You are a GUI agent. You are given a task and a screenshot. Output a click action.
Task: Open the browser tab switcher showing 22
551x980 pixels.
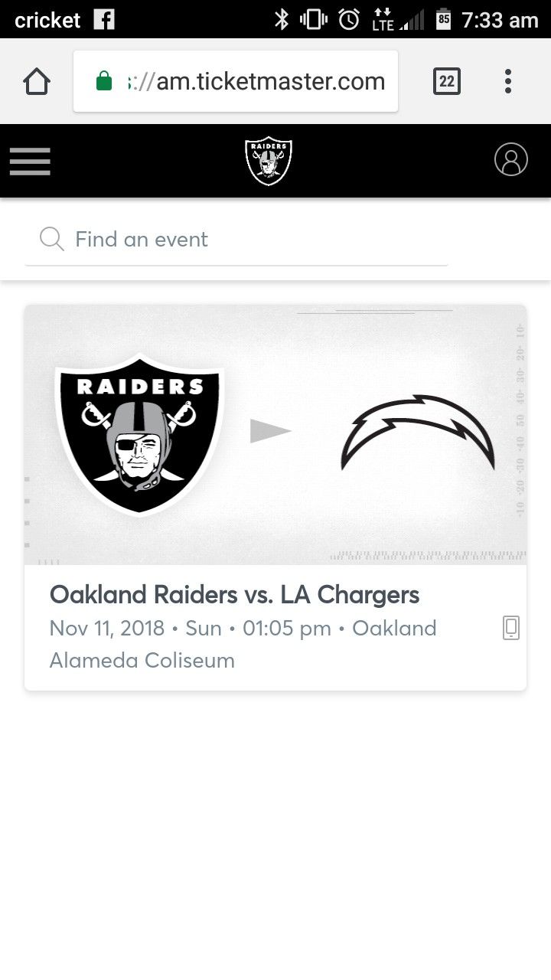(x=447, y=81)
